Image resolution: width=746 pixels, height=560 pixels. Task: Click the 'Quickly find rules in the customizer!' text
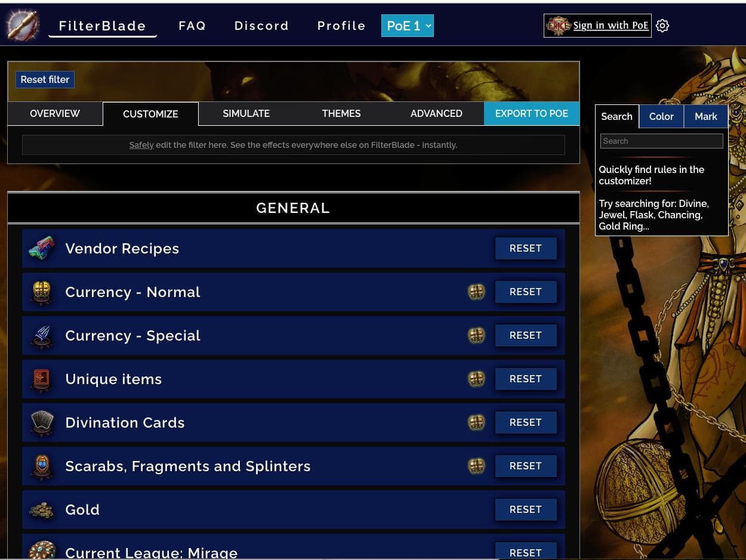[x=652, y=175]
